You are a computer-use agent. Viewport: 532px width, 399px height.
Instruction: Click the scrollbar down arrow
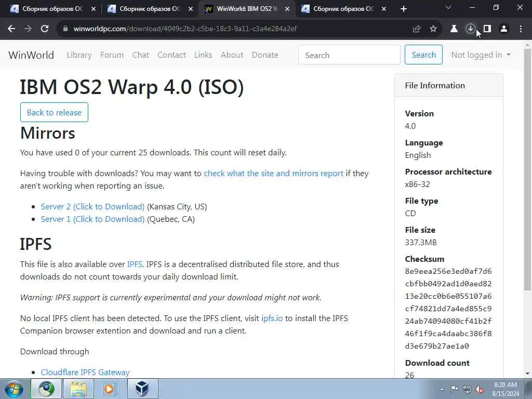click(528, 374)
